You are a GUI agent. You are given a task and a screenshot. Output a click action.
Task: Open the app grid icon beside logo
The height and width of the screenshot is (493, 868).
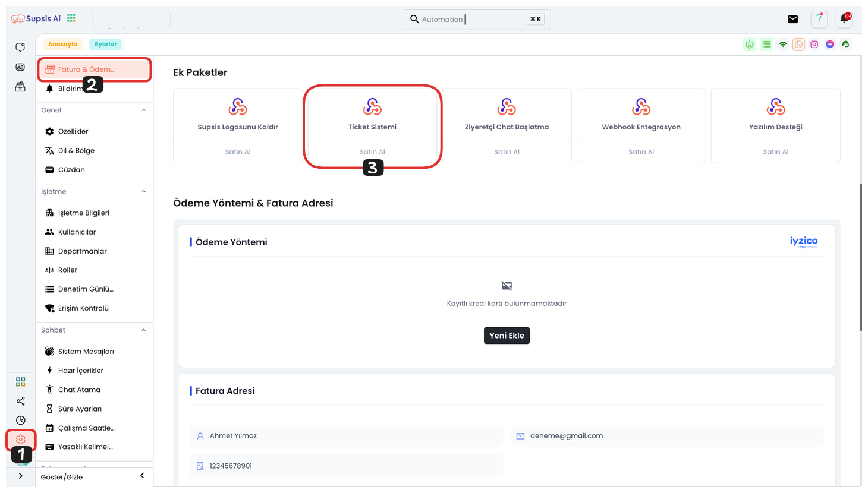[71, 18]
